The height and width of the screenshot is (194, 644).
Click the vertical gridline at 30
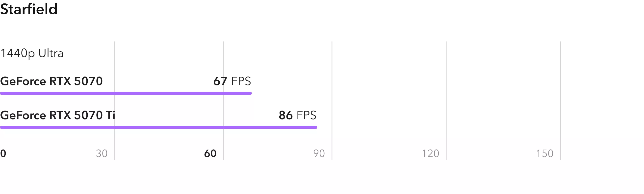click(x=115, y=101)
